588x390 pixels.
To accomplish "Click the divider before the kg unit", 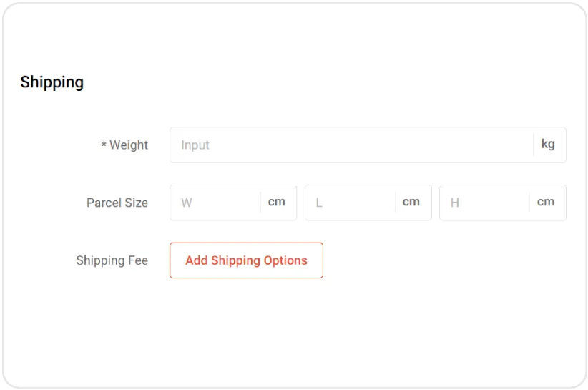I will tap(534, 145).
